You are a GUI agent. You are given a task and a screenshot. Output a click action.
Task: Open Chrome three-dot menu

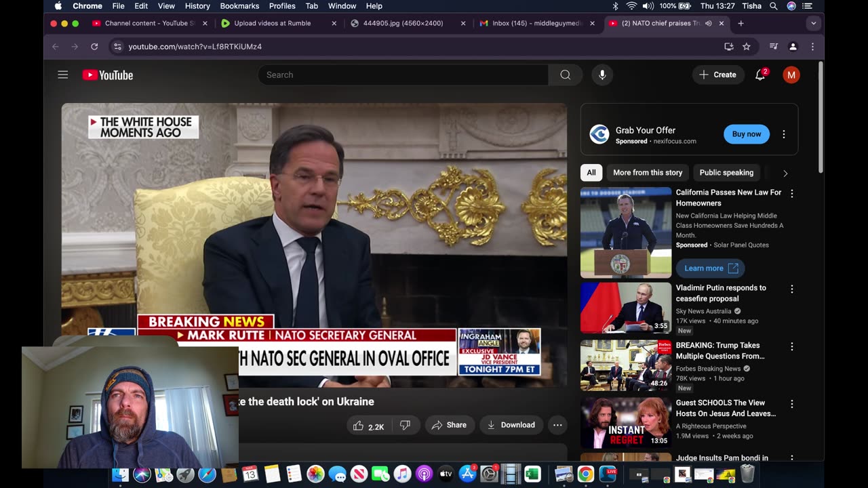812,46
